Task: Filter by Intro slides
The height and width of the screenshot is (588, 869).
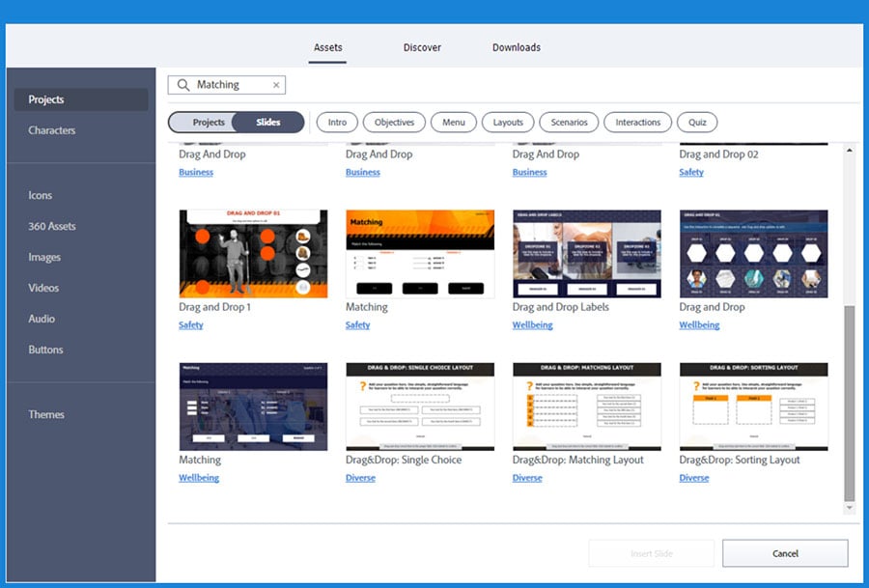Action: [337, 123]
